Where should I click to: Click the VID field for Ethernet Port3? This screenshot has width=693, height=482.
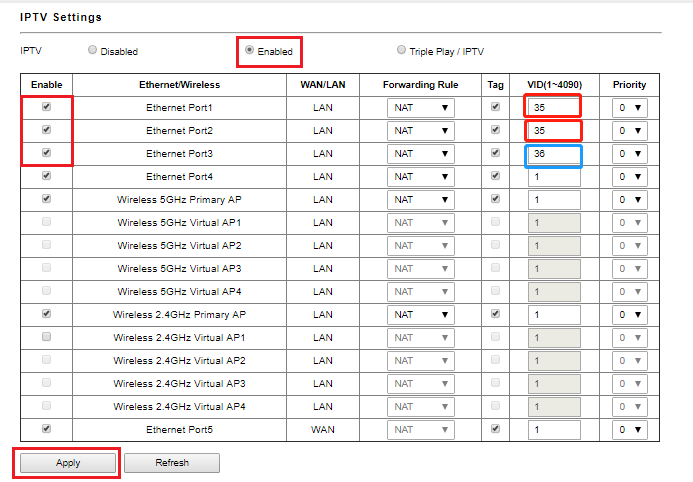click(x=554, y=154)
